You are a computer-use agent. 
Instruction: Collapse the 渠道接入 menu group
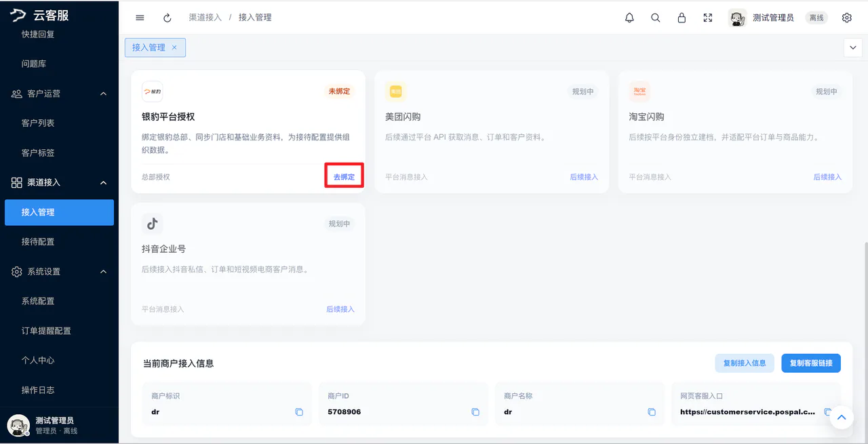(104, 182)
